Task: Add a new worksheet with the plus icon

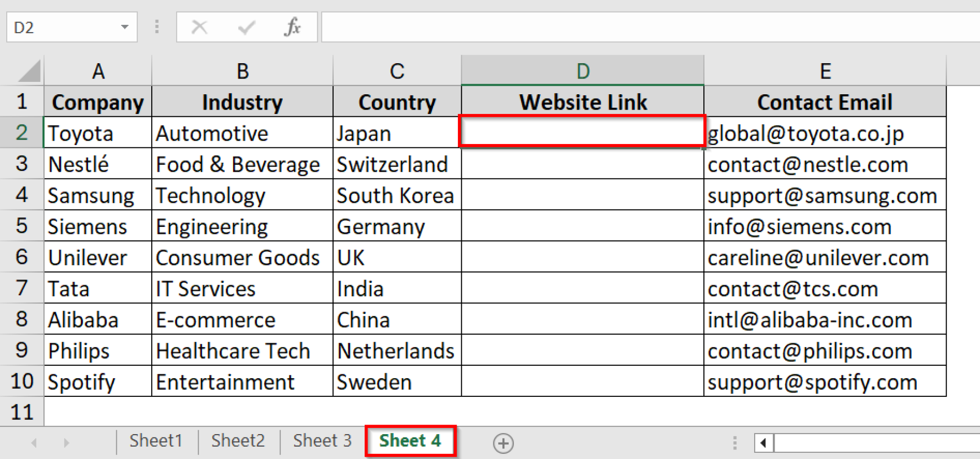Action: [503, 443]
